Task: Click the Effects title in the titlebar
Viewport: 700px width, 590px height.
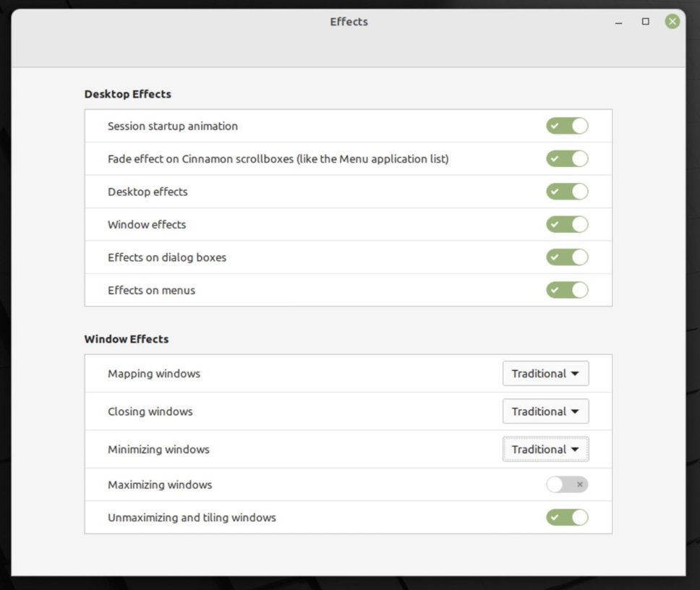Action: tap(349, 22)
